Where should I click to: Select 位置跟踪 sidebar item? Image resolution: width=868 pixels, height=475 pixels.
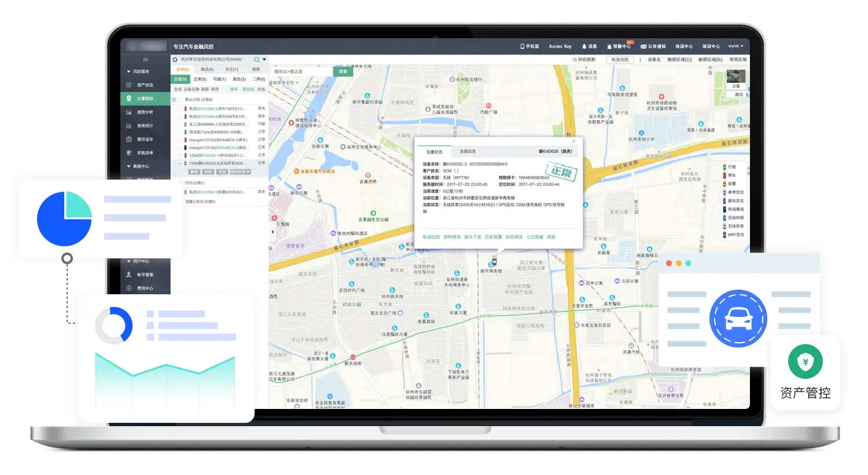[x=145, y=98]
